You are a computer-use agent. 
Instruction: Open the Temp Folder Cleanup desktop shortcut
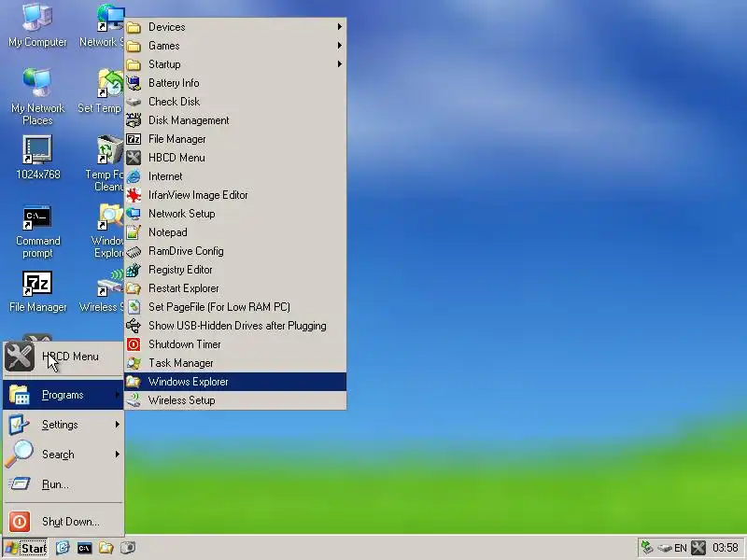(x=105, y=163)
